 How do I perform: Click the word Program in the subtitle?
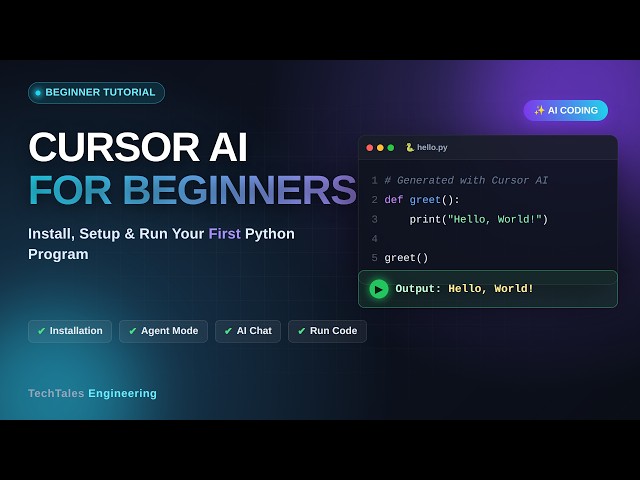(x=58, y=254)
